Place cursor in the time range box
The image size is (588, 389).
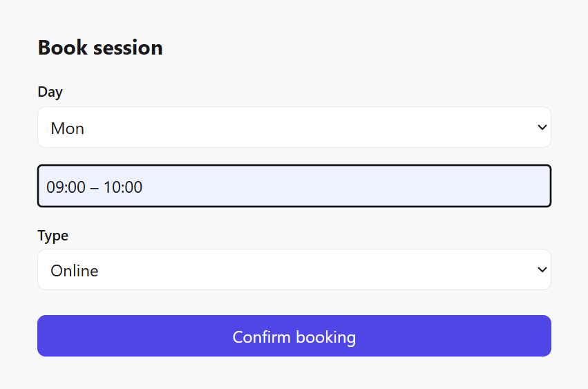[294, 187]
